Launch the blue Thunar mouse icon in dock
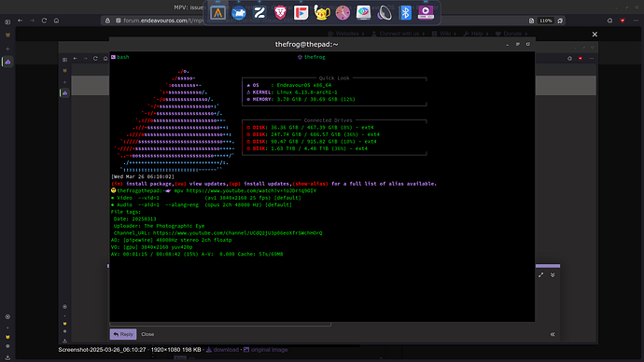644x362 pixels. coord(239,13)
